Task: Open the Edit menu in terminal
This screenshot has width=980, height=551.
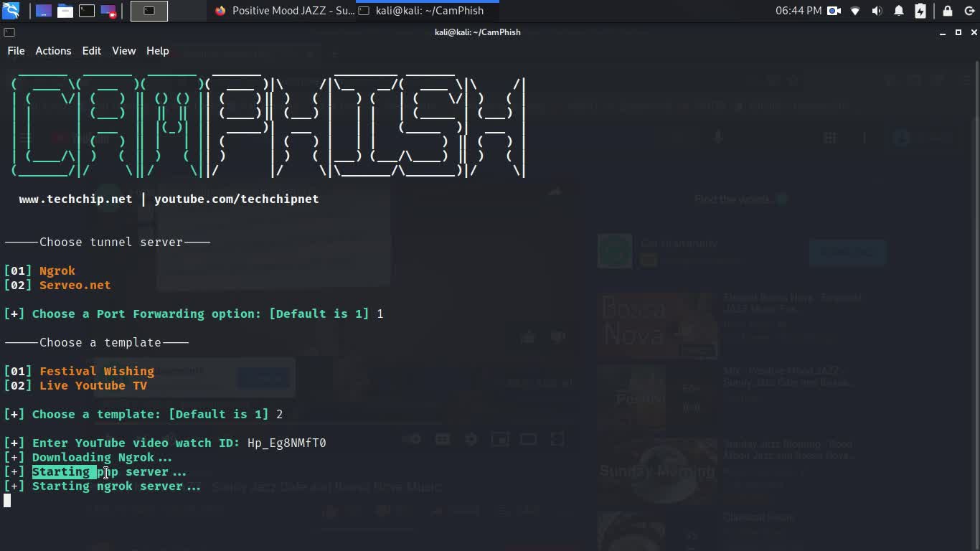Action: coord(91,51)
